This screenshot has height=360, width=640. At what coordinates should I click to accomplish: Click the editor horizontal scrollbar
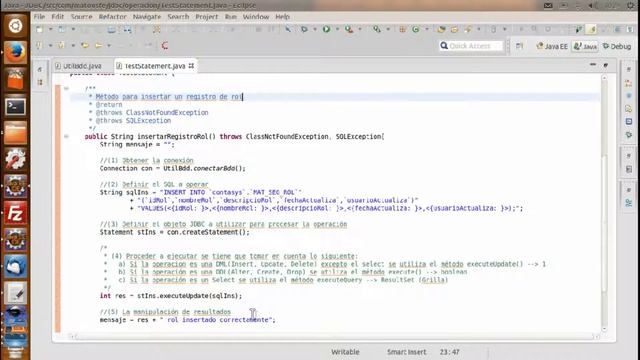(334, 336)
